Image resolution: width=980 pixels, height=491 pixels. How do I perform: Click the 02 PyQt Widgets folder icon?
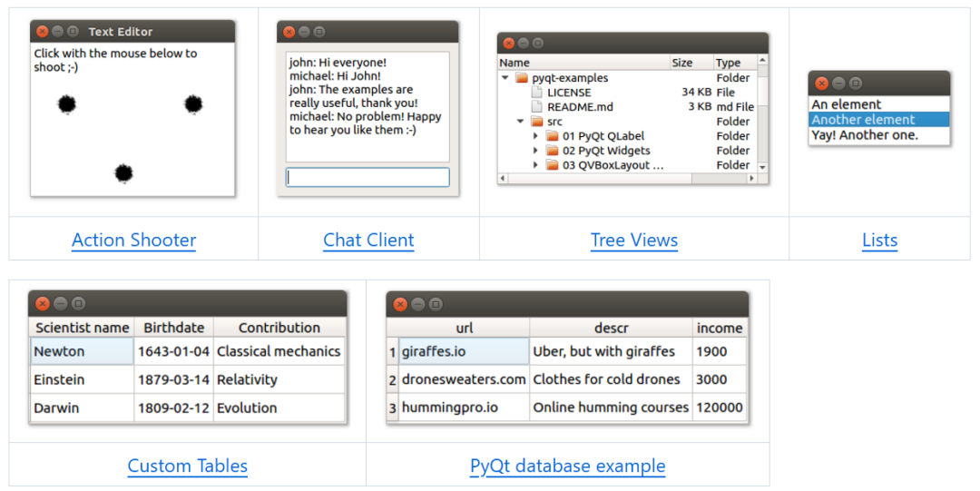click(552, 151)
